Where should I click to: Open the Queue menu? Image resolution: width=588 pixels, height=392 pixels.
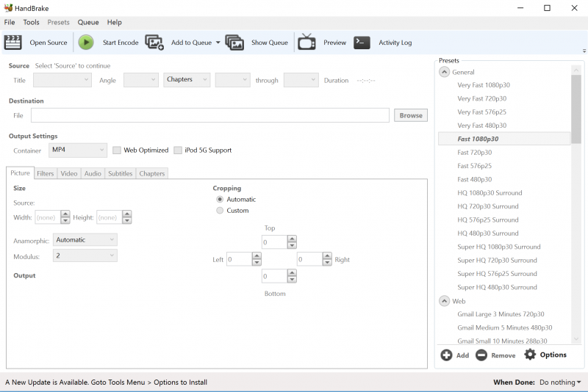[x=88, y=23]
